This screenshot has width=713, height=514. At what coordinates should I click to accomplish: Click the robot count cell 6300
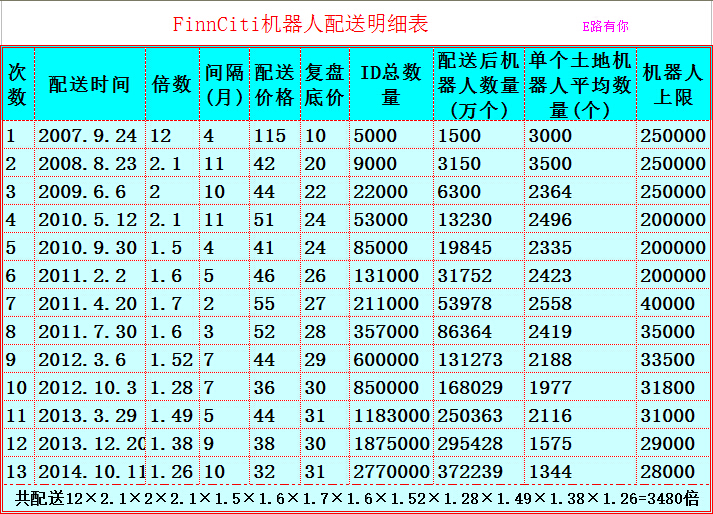point(479,191)
